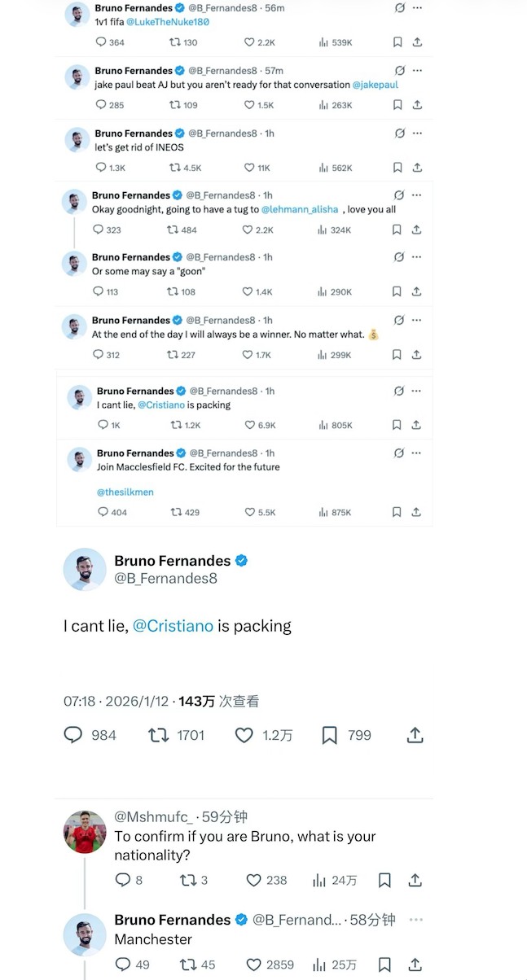This screenshot has height=980, width=527.
Task: Open the @Cristiano mention in main tweet
Action: coord(173,626)
